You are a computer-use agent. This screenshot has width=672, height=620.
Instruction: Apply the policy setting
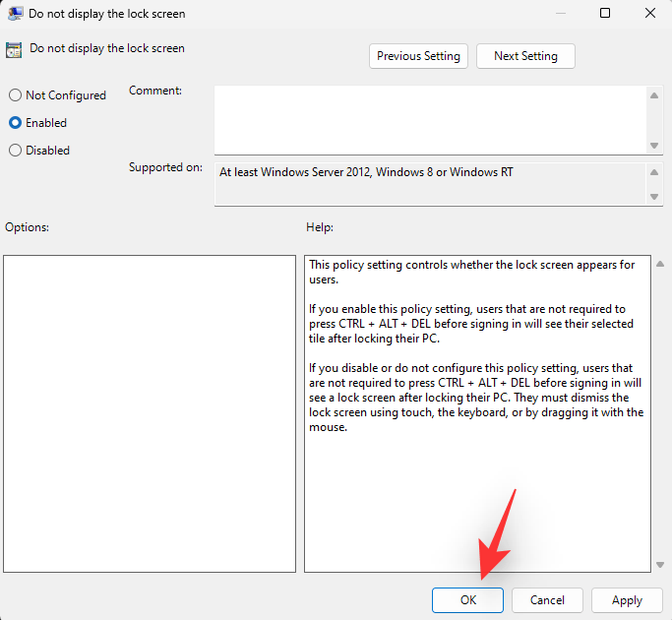tap(627, 600)
